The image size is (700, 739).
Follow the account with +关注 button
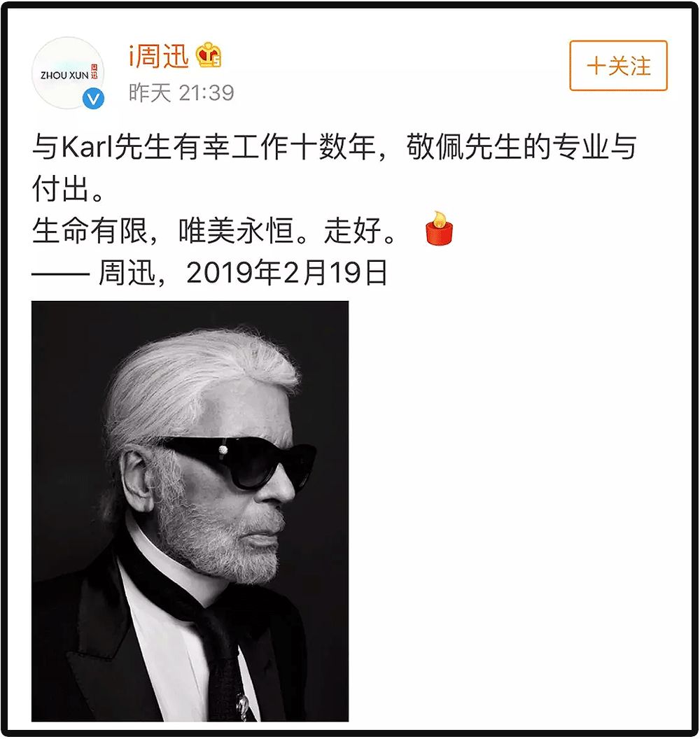click(619, 66)
